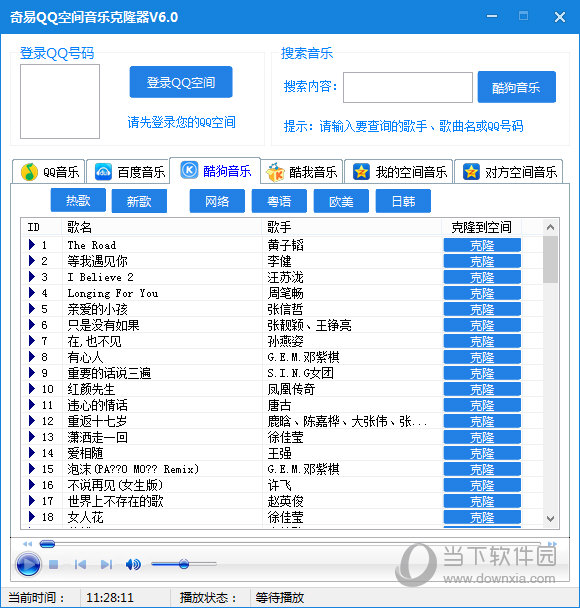This screenshot has height=608, width=580.
Task: Switch to 我的空间音乐 tab
Action: click(399, 172)
